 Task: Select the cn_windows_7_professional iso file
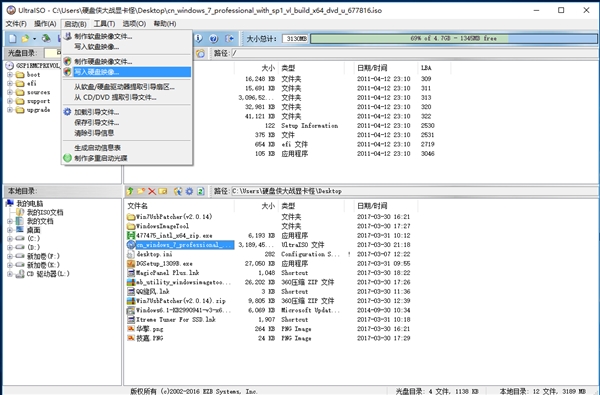click(185, 245)
